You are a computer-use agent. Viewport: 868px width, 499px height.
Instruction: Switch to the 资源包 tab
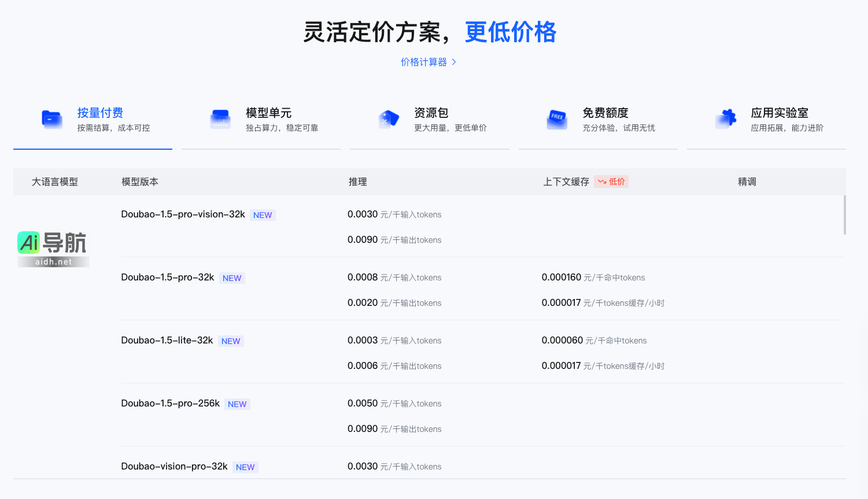[x=431, y=113]
